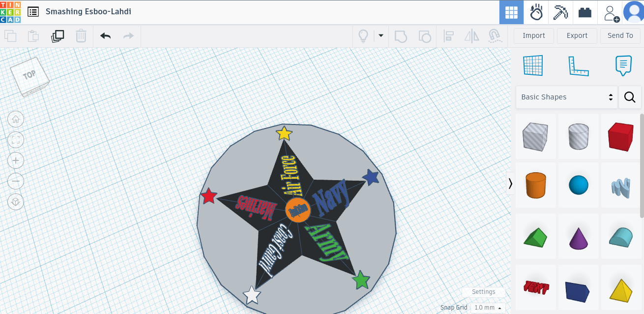Image resolution: width=644 pixels, height=314 pixels.
Task: Zoom out with minus button
Action: coord(16,181)
